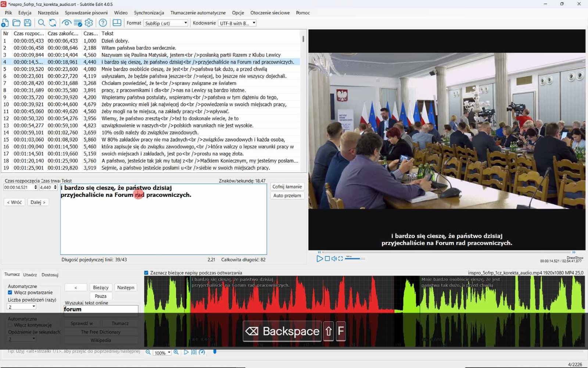Click the 'Dalej >' button
The height and width of the screenshot is (368, 588).
click(38, 202)
